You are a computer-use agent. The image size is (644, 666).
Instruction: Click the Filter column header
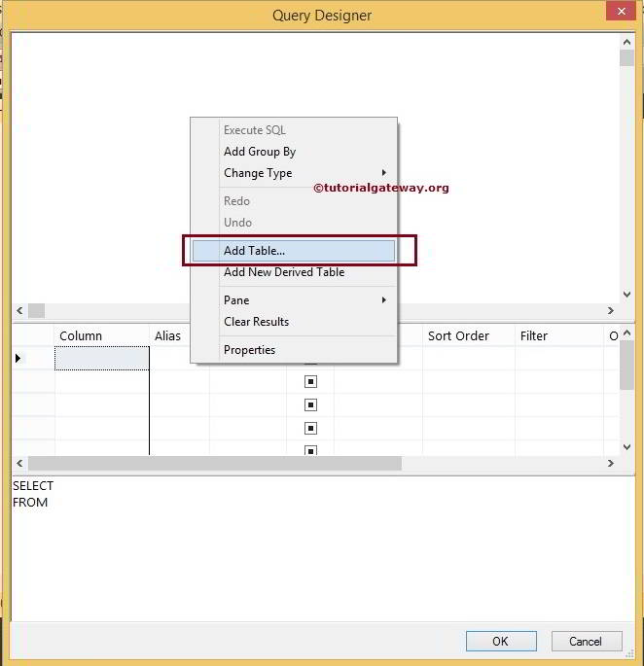pos(559,336)
